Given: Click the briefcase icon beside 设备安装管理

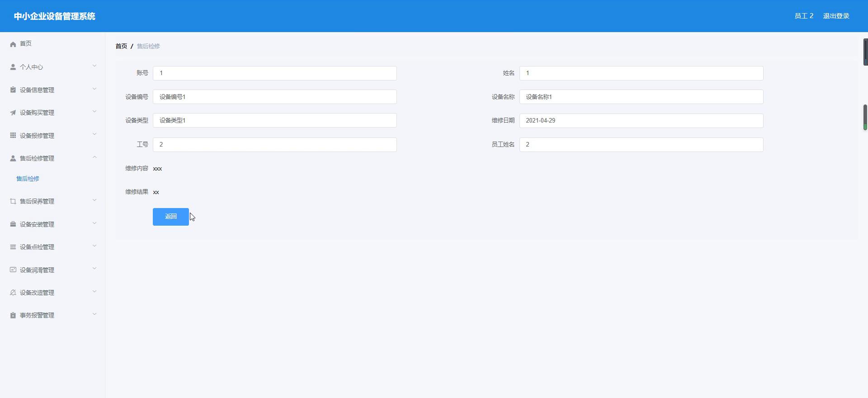Looking at the screenshot, I should point(13,224).
